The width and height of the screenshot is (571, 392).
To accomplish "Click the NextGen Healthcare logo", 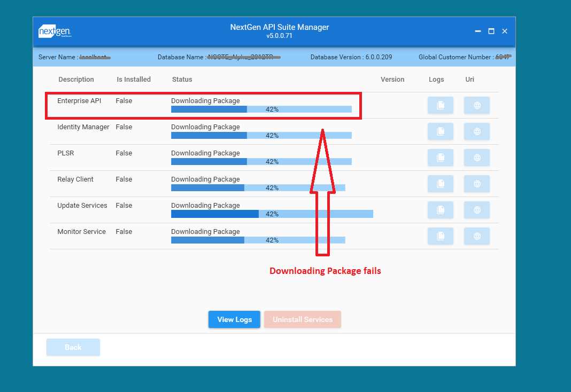I will click(x=55, y=32).
